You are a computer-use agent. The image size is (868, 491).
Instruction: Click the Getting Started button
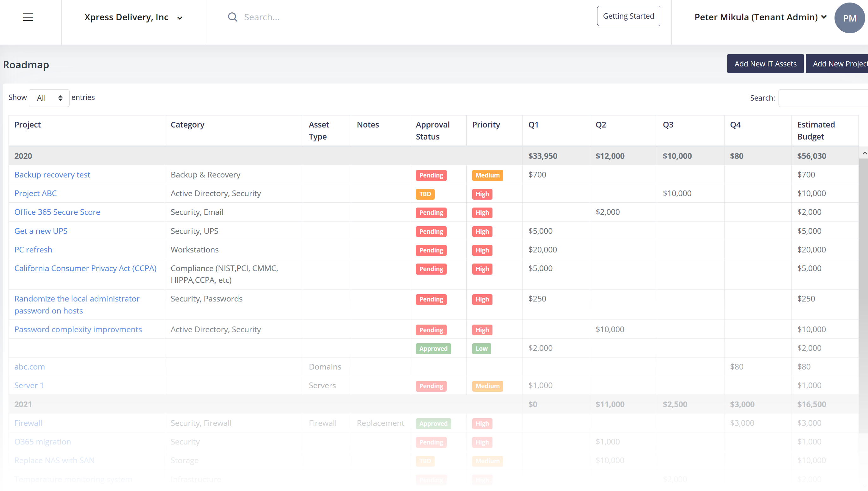[x=628, y=16]
